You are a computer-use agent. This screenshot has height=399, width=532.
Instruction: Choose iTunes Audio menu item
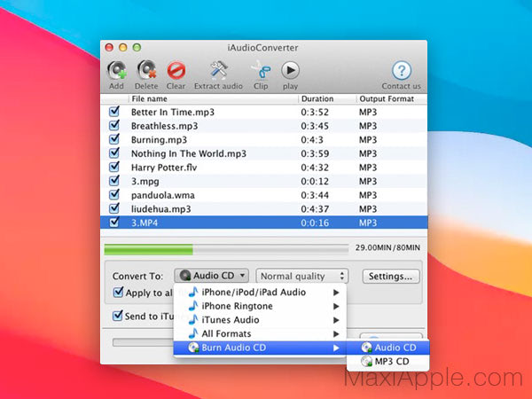click(x=260, y=320)
